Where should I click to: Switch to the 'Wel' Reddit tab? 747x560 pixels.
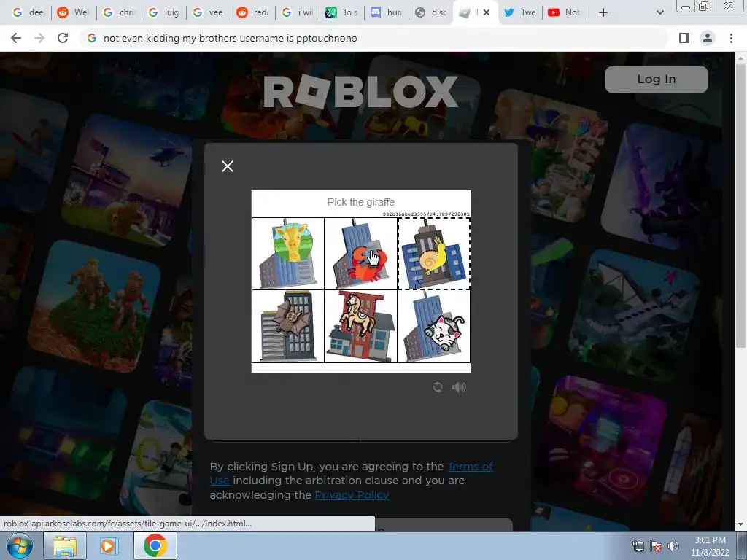pos(74,12)
